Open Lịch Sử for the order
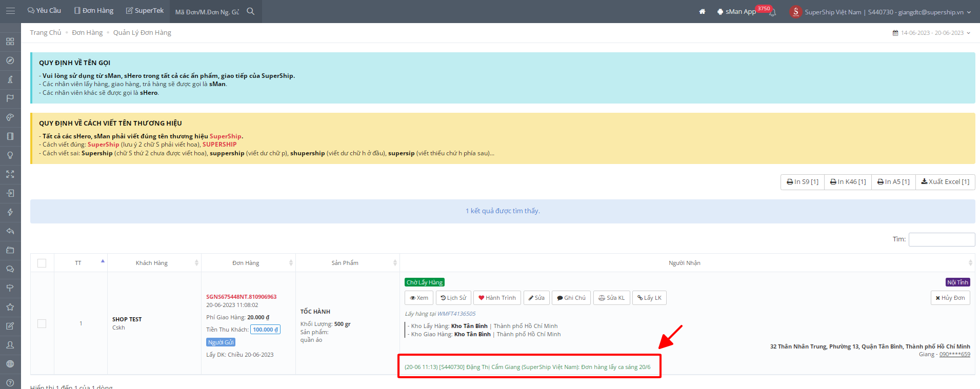This screenshot has height=389, width=980. [453, 298]
